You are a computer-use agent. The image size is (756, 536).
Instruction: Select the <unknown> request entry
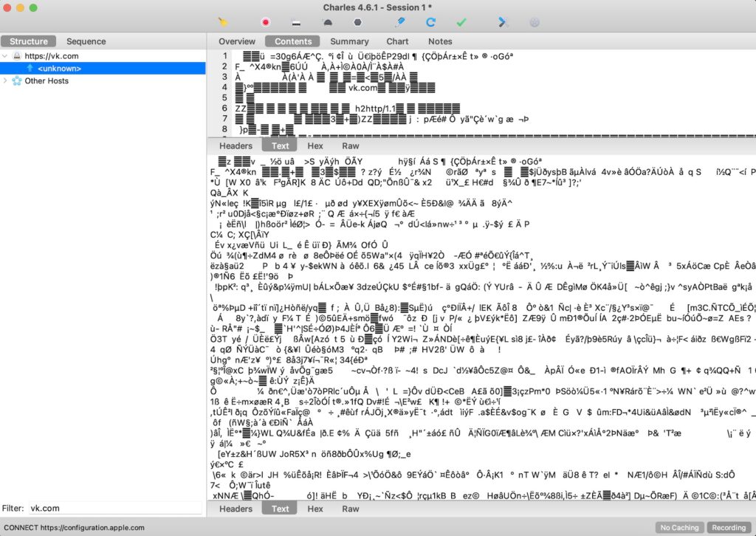pos(59,68)
